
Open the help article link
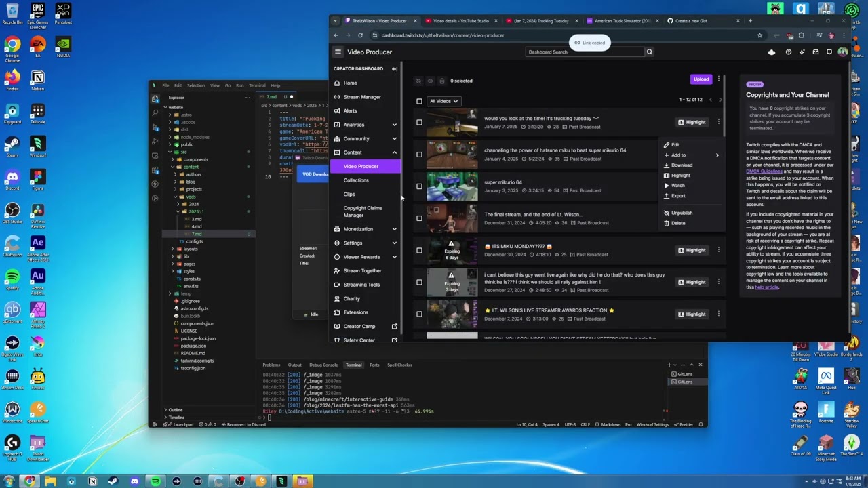click(767, 287)
